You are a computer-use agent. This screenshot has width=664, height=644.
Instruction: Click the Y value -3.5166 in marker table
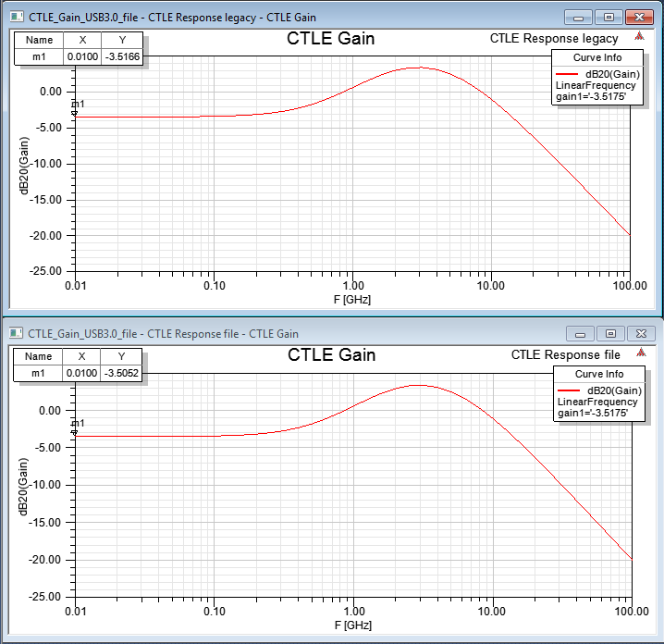pos(122,56)
